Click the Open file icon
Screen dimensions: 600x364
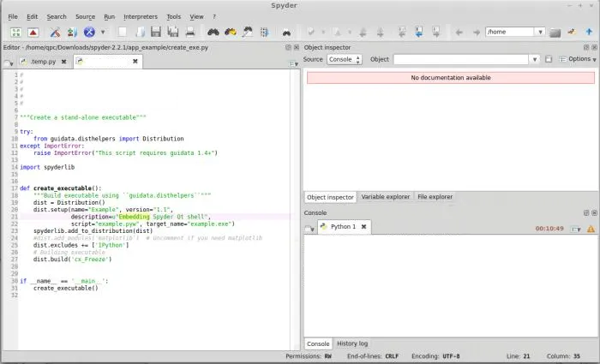pyautogui.click(x=139, y=33)
